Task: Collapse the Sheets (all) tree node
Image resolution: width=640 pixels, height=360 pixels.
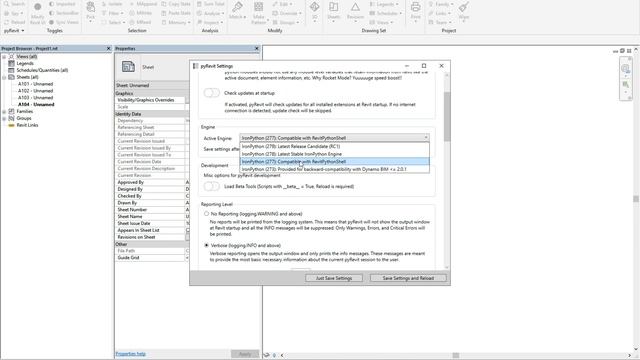Action: coord(4,77)
